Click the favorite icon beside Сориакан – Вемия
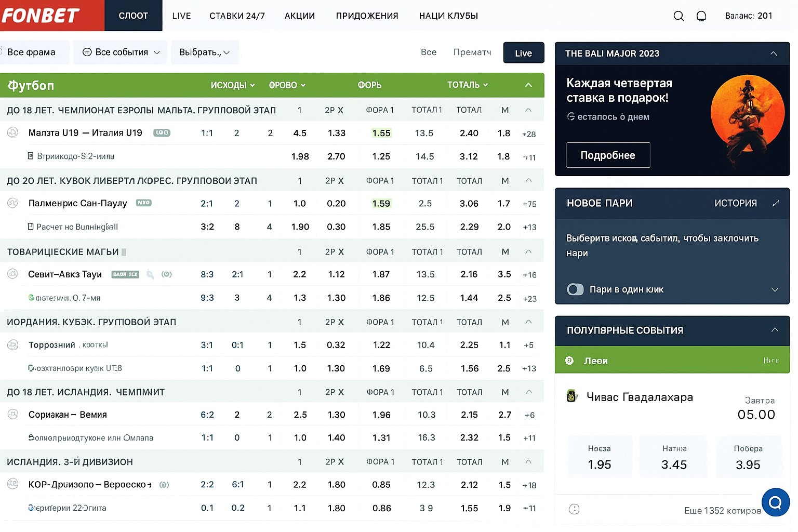The height and width of the screenshot is (532, 798). [x=13, y=415]
